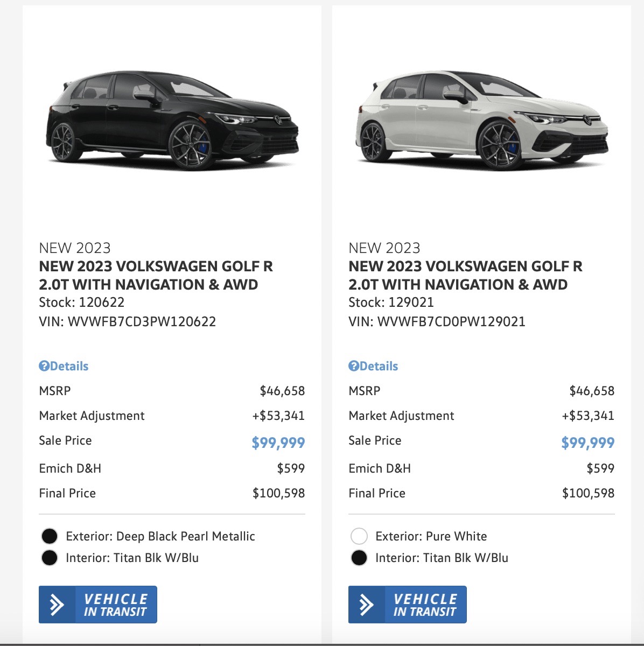Click VIN WVWFB7CD0PW129021 text
This screenshot has height=646, width=644.
pyautogui.click(x=451, y=322)
